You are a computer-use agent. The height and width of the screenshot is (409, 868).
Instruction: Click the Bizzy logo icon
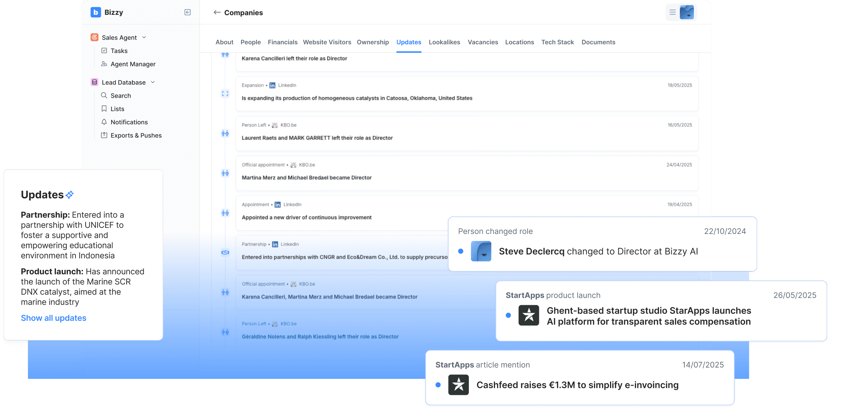click(95, 12)
